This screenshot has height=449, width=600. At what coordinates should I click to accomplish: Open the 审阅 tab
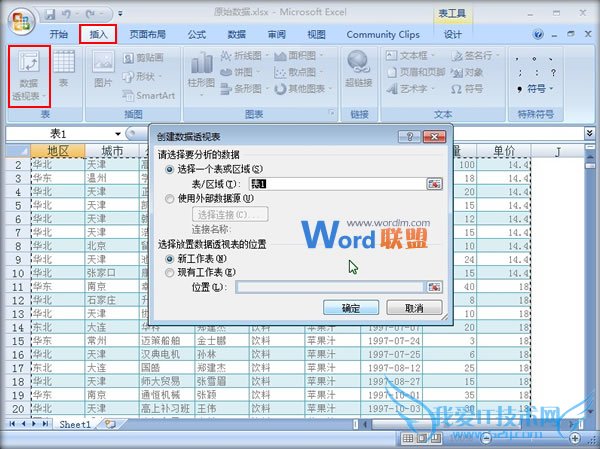276,34
